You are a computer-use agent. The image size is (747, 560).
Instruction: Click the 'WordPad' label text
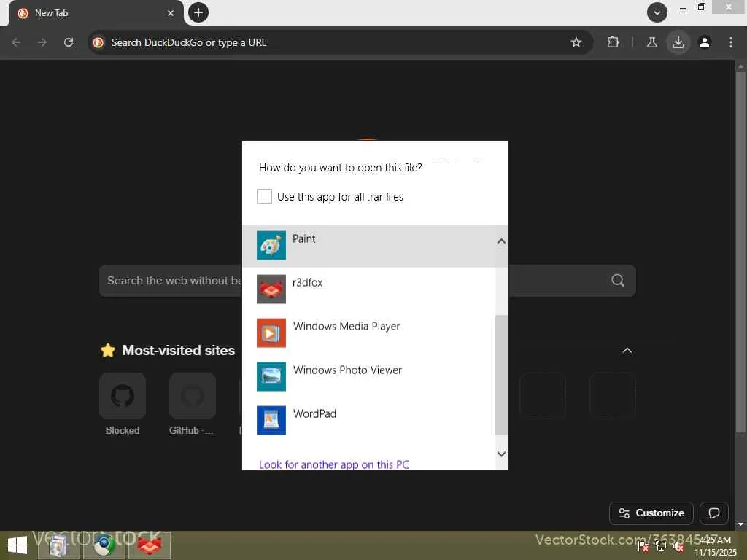tap(314, 414)
